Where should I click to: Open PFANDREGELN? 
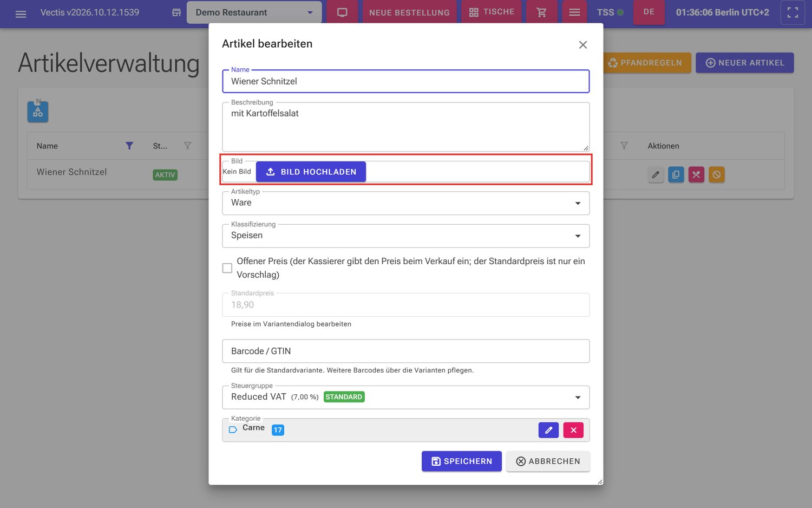pos(647,63)
